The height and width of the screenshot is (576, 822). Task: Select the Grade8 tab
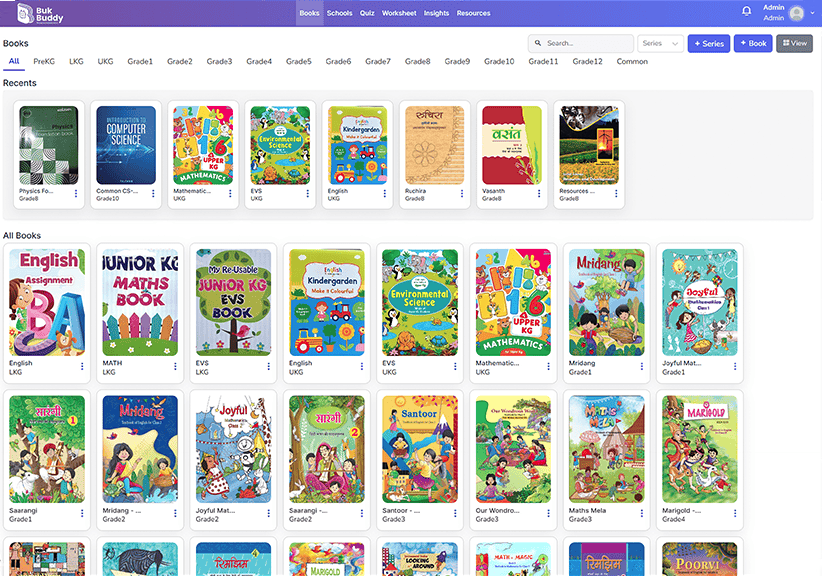(x=418, y=61)
